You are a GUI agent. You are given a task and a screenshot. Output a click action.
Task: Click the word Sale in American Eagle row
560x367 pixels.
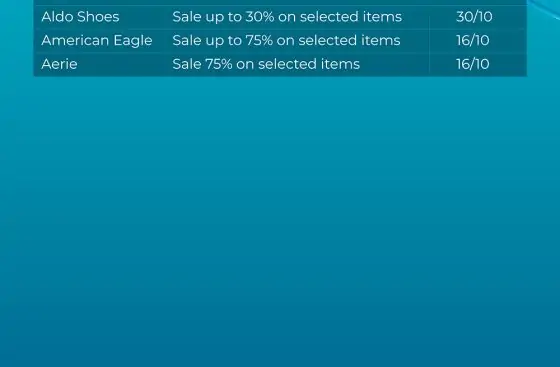coord(187,41)
